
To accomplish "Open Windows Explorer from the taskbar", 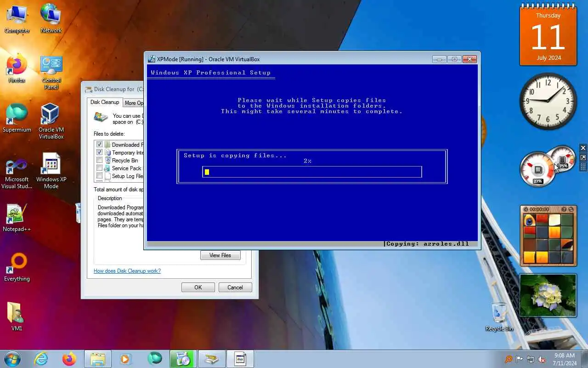I will (x=98, y=359).
